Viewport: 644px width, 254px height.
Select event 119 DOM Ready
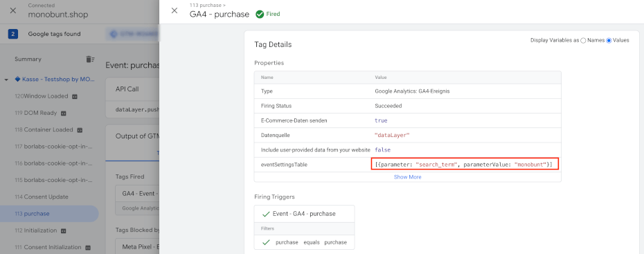tap(36, 113)
